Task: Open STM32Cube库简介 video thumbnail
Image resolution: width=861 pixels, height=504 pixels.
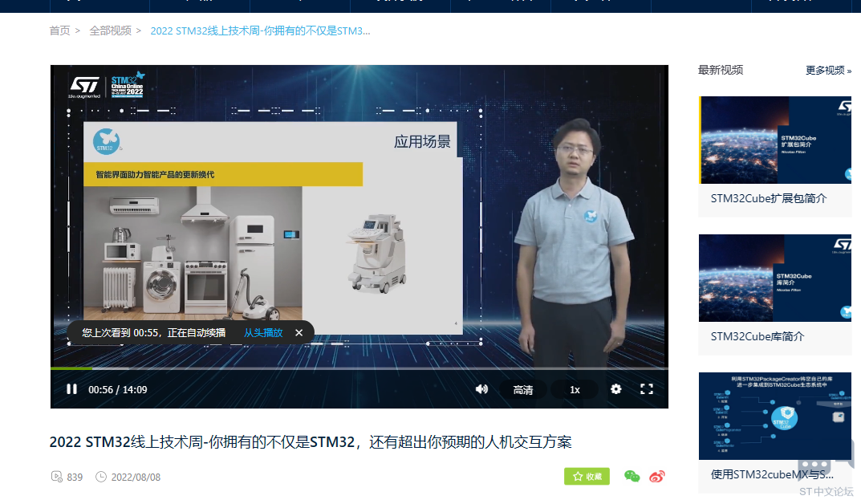Action: 775,278
